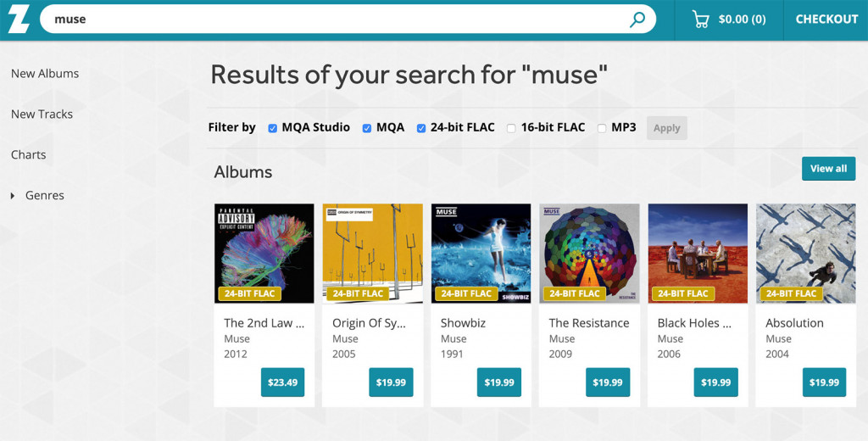
Task: Click Black Holes album artwork
Action: pyautogui.click(x=698, y=253)
